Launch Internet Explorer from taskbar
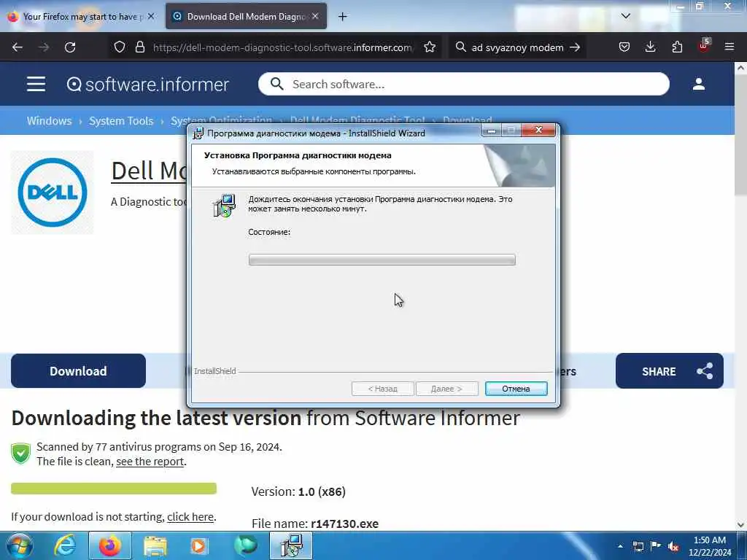Screen dimensions: 747x560 point(65,545)
